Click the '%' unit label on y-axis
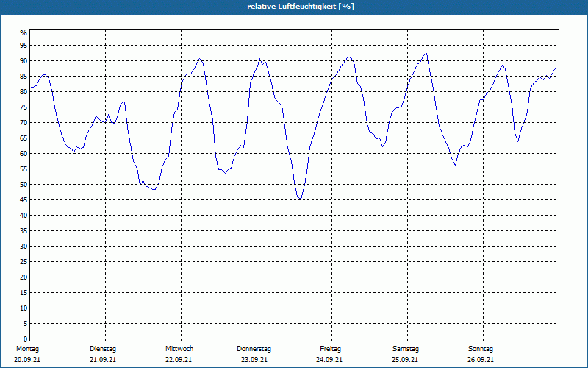Image resolution: width=588 pixels, height=368 pixels. (x=24, y=33)
